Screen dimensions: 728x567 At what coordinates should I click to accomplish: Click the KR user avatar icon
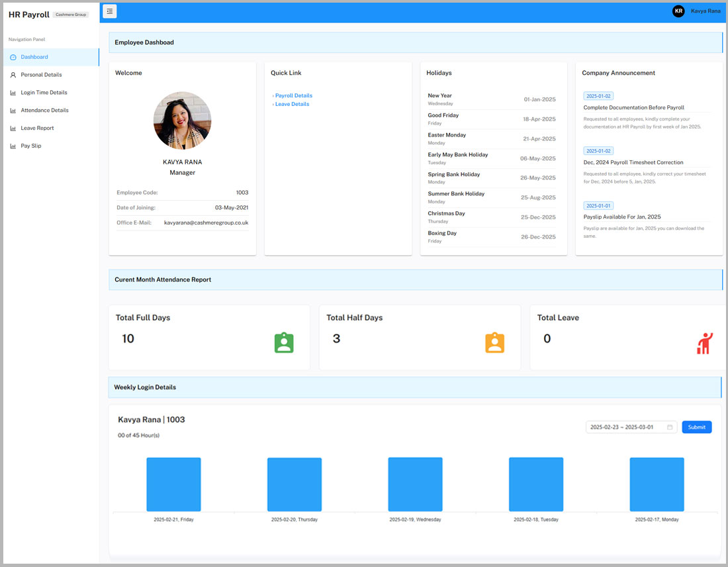pos(678,11)
